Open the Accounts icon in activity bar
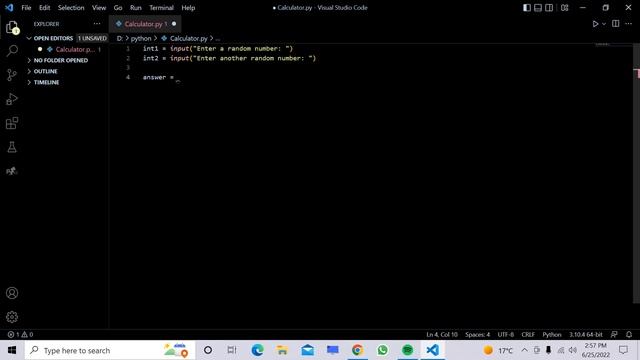Image resolution: width=640 pixels, height=360 pixels. [12, 293]
